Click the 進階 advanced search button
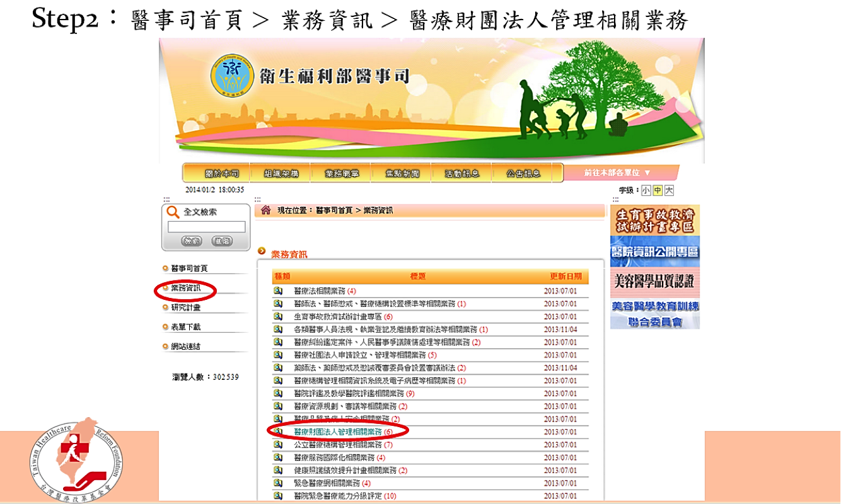The height and width of the screenshot is (504, 841). point(221,241)
